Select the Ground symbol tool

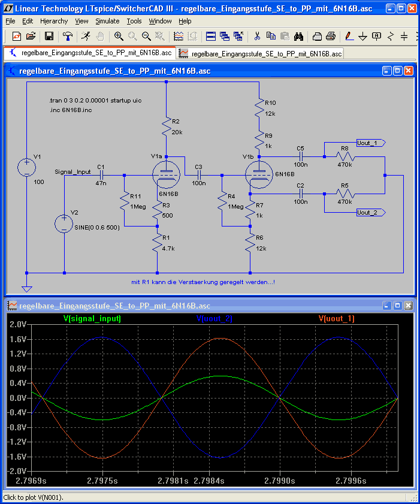(x=363, y=36)
